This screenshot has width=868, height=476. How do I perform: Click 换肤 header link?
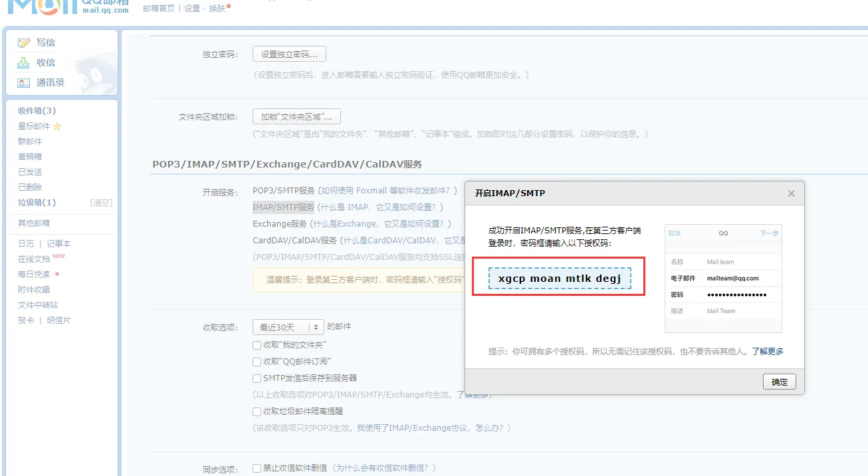point(217,9)
